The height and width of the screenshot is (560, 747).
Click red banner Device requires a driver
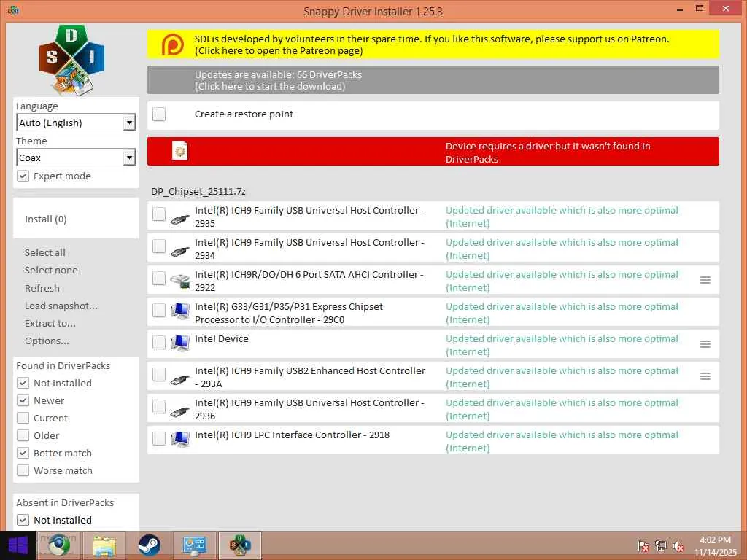pos(433,152)
